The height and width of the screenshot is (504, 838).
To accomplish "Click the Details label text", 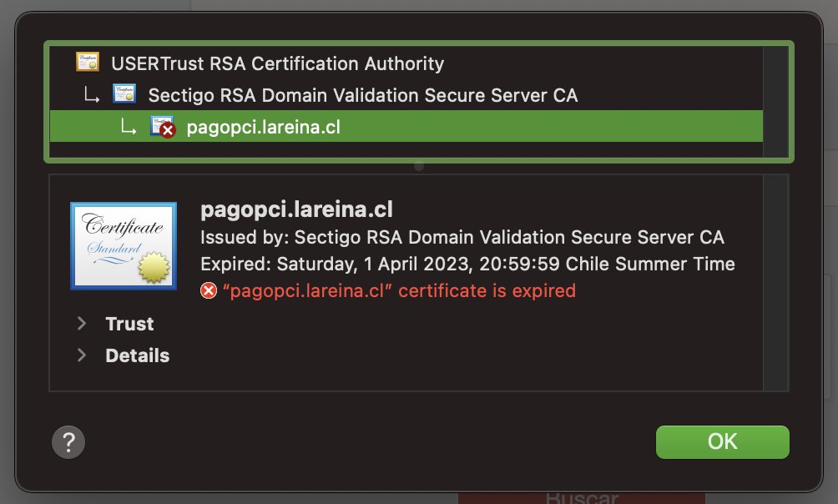I will pos(138,355).
